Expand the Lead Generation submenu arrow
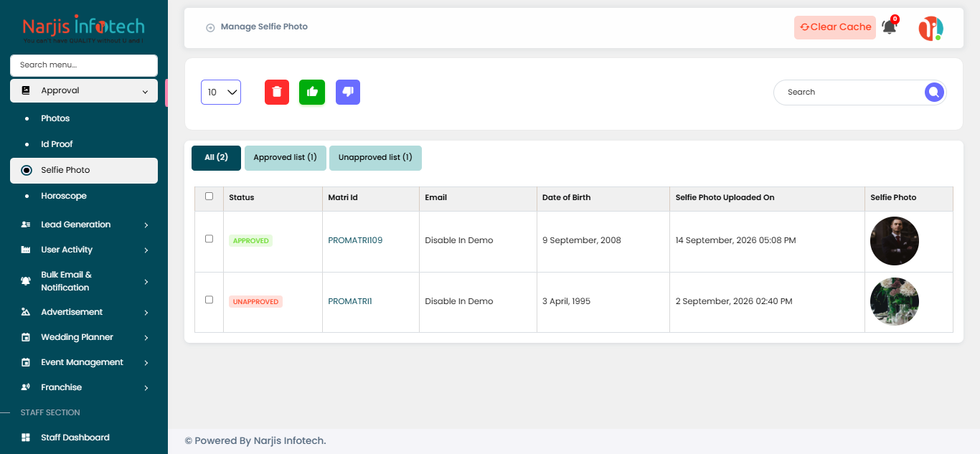Viewport: 980px width, 454px height. pyautogui.click(x=146, y=225)
